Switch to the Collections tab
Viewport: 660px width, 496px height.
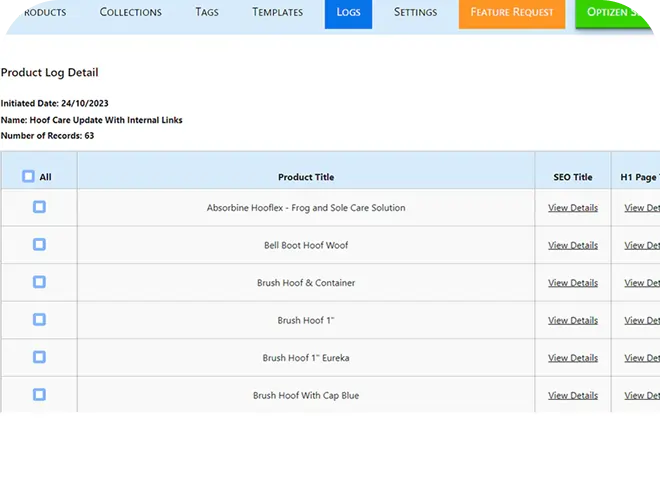[x=130, y=13]
